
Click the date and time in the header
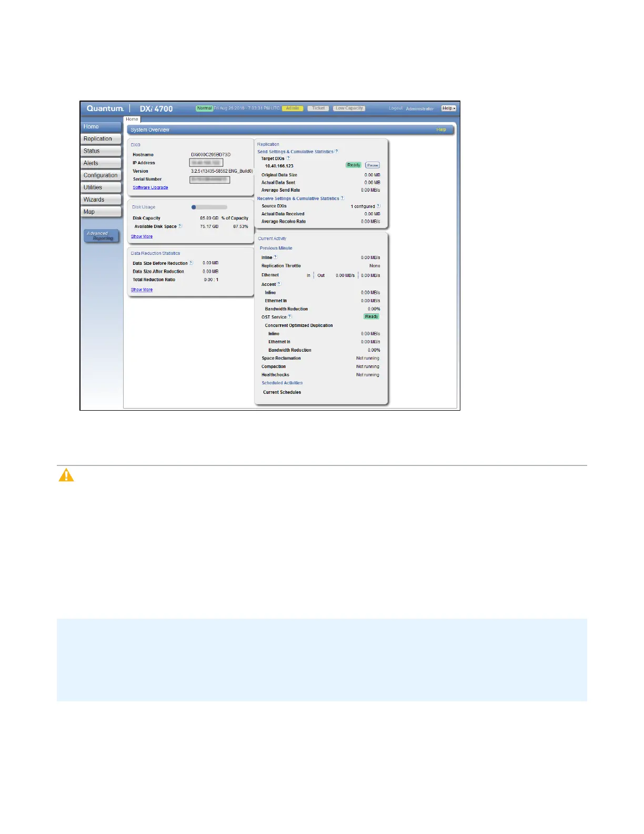247,108
